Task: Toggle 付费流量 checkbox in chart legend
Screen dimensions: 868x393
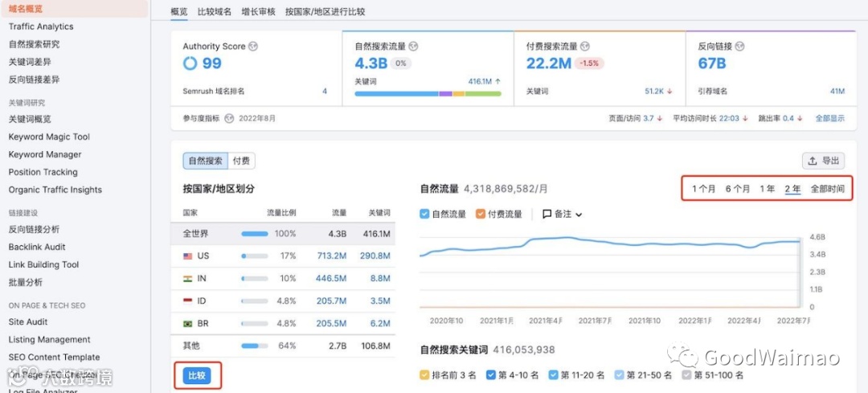Action: 481,214
